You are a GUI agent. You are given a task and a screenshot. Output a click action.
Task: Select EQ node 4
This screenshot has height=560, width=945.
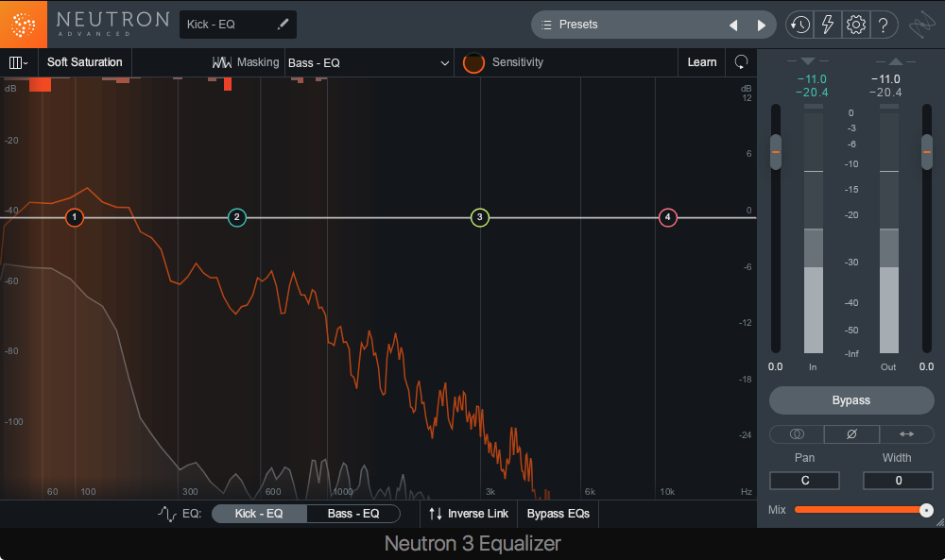[668, 217]
